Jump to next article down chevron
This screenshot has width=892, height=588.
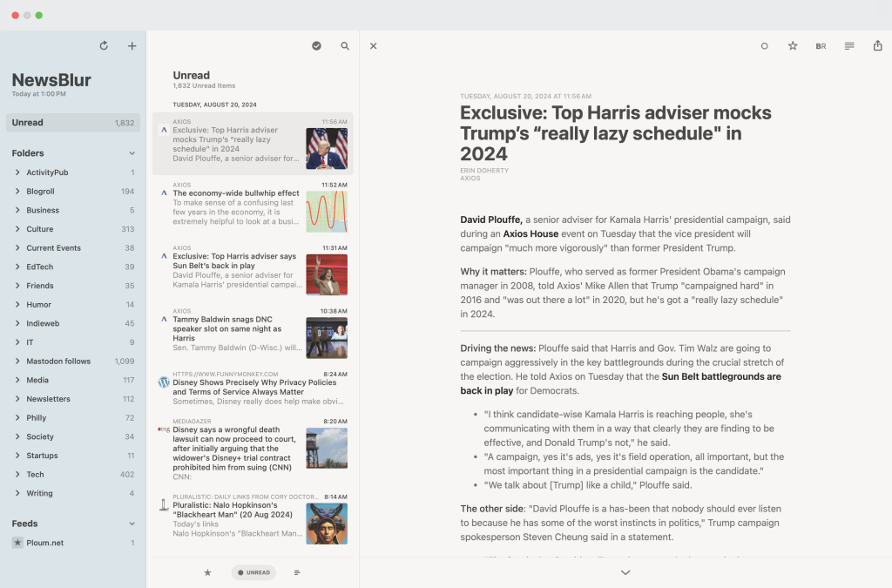625,572
